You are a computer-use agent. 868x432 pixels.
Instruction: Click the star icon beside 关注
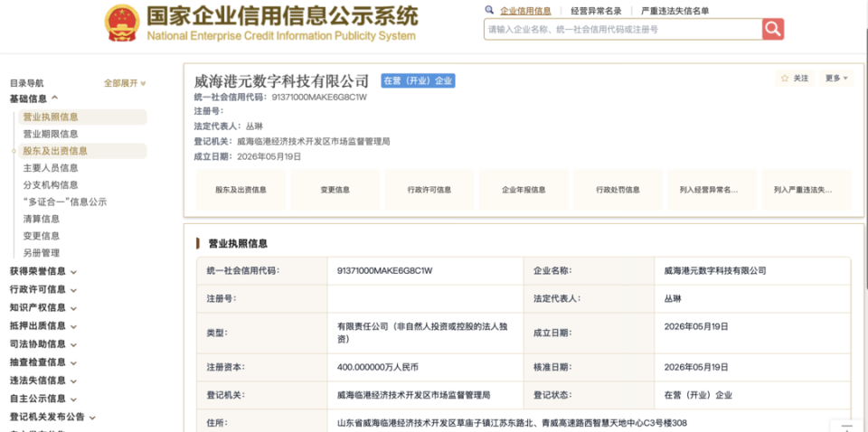(x=785, y=79)
